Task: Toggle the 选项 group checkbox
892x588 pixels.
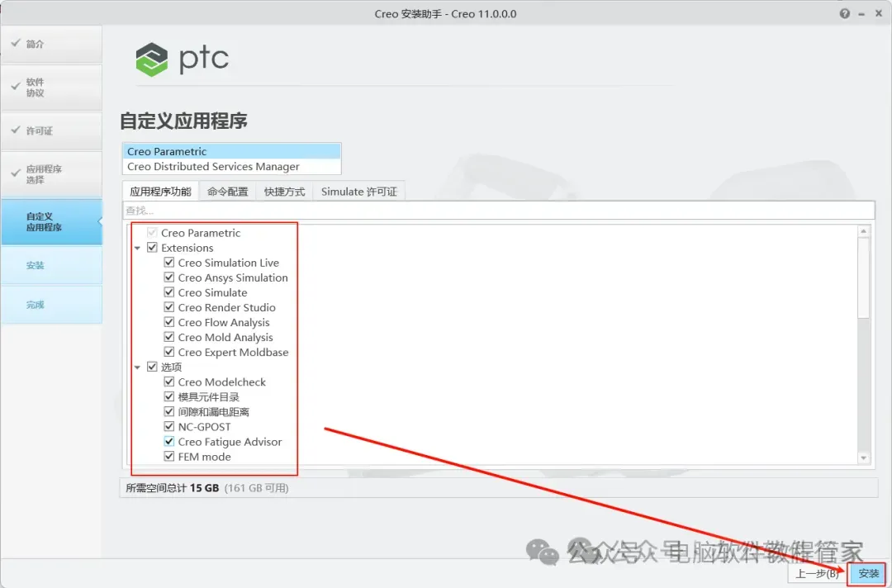Action: pos(152,366)
